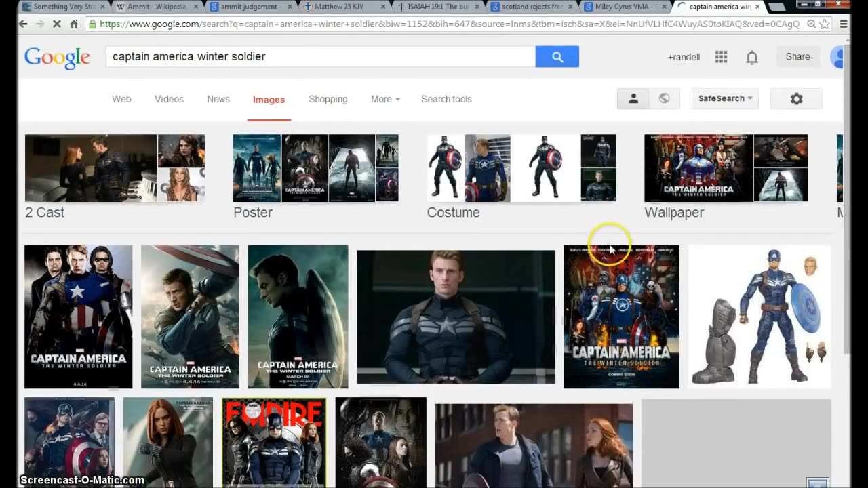Close the captain america browser tab
This screenshot has height=488, width=868.
[x=757, y=7]
